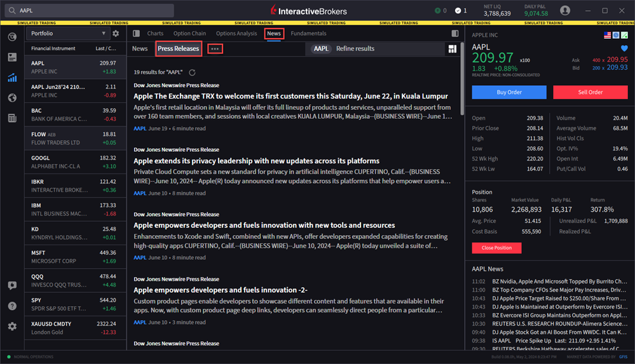Click the AAPL tag under the June 19 article

pos(140,129)
